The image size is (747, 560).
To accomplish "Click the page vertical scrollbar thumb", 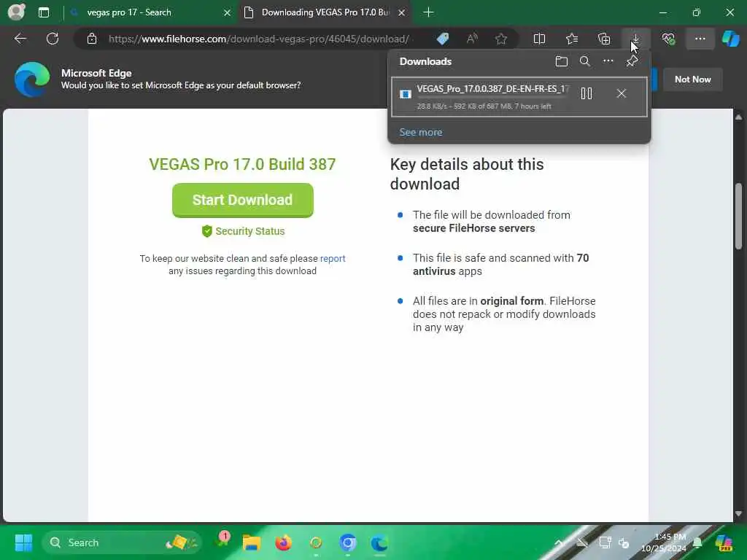I will (x=738, y=216).
